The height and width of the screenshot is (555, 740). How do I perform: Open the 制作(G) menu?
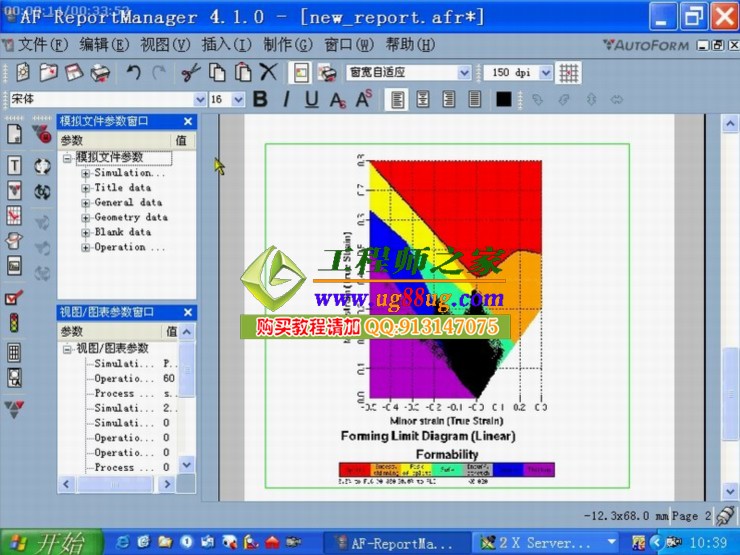288,45
